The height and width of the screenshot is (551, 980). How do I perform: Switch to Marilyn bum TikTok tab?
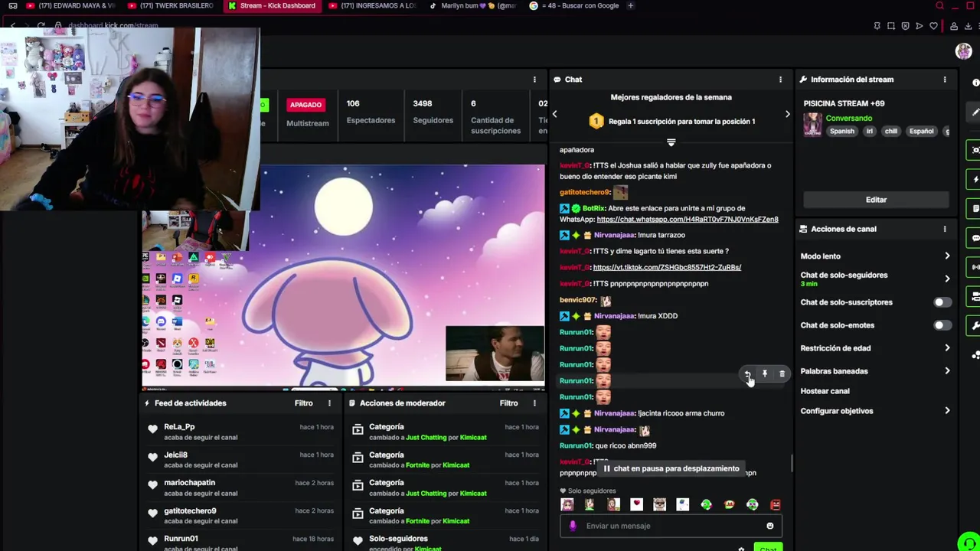tap(472, 6)
